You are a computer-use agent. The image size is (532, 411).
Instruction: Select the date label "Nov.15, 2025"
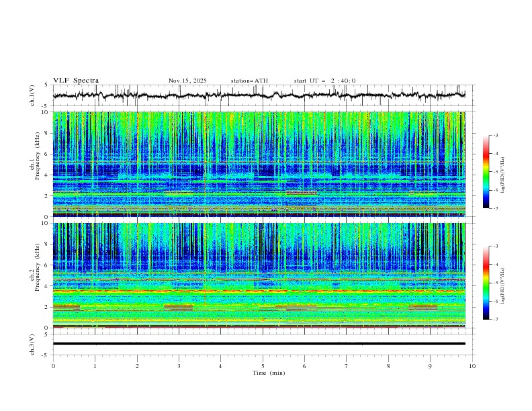187,81
